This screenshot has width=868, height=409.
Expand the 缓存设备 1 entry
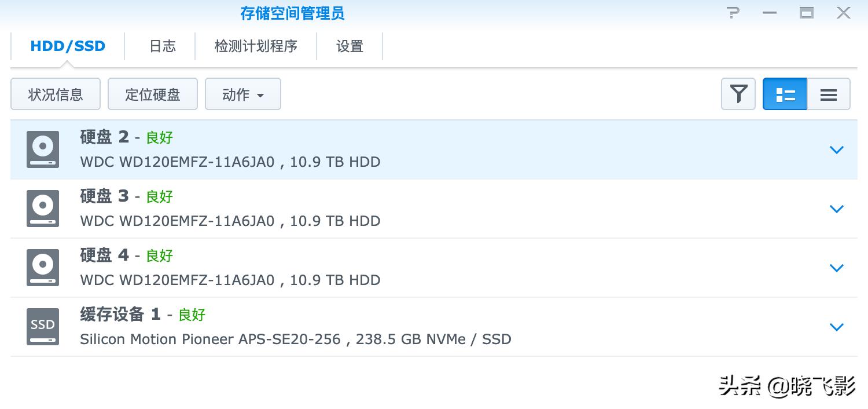click(836, 327)
